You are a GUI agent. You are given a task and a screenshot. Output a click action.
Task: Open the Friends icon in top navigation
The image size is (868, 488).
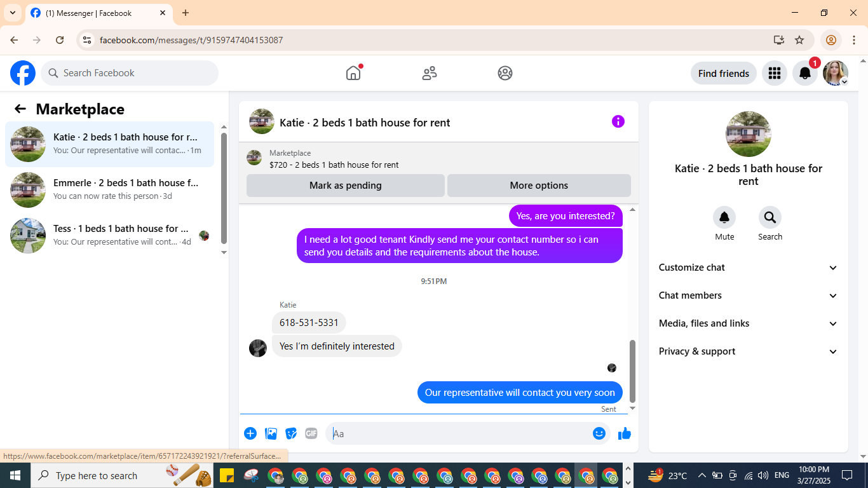click(x=430, y=73)
